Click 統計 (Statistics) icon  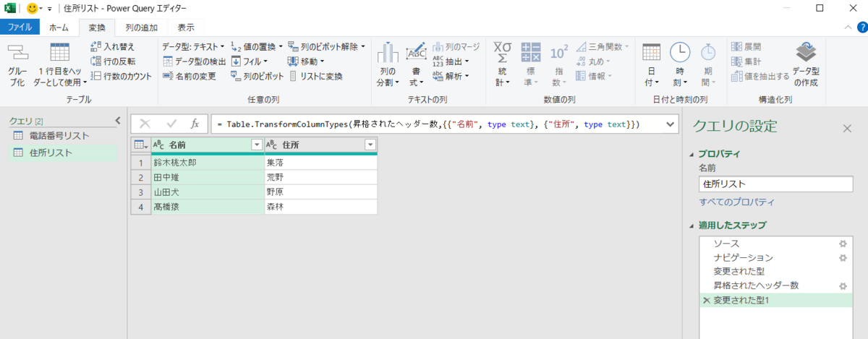(503, 53)
